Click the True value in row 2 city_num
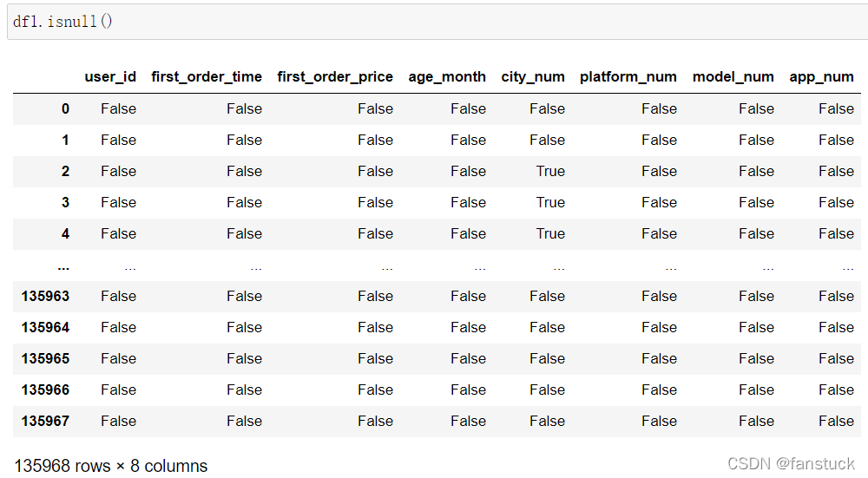 (x=550, y=172)
